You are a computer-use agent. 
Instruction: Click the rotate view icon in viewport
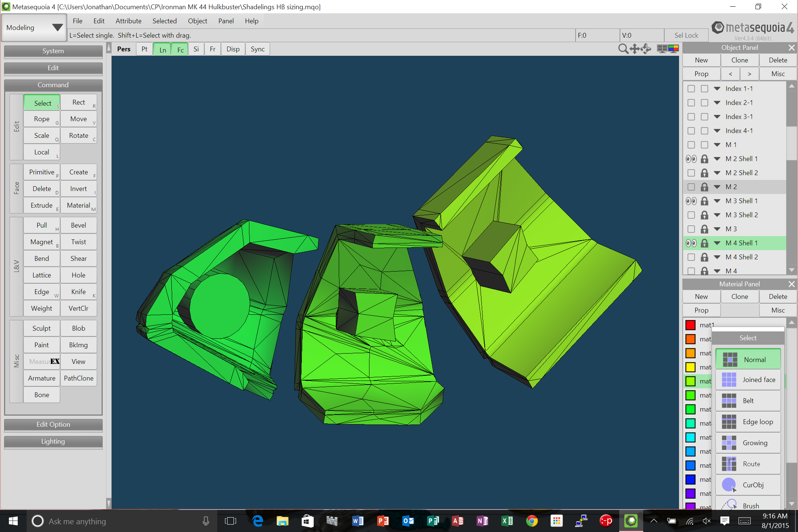click(646, 49)
